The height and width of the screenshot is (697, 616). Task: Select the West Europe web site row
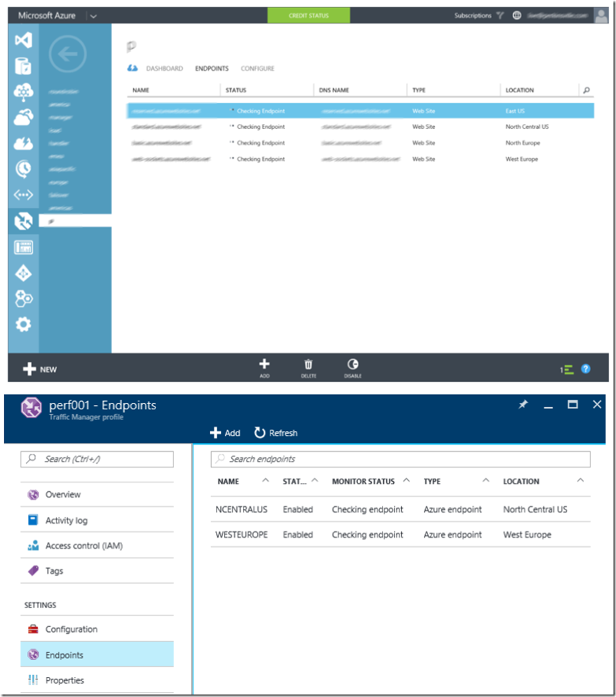(x=360, y=159)
